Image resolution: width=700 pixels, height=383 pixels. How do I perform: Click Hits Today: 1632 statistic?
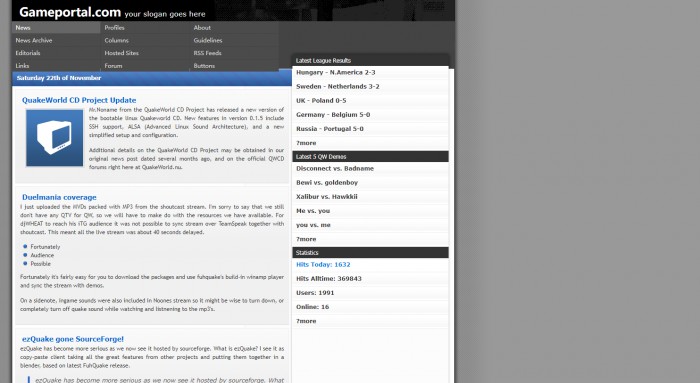tap(323, 264)
